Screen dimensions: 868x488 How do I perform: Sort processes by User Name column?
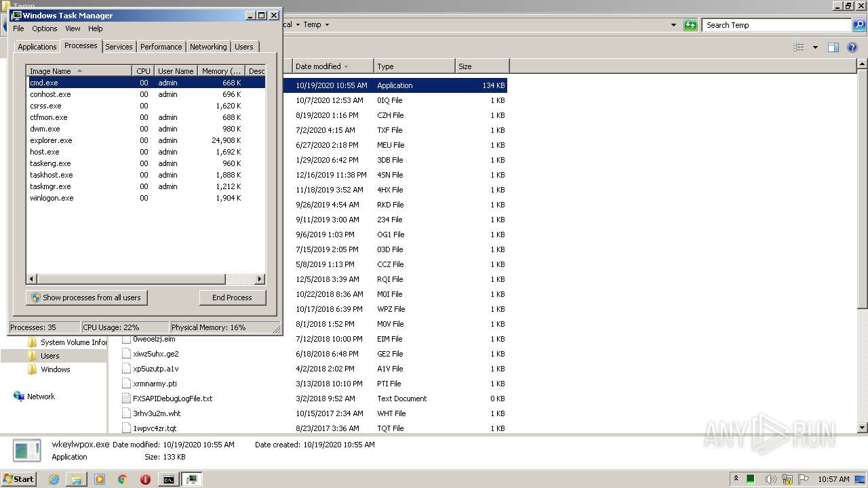(x=176, y=71)
